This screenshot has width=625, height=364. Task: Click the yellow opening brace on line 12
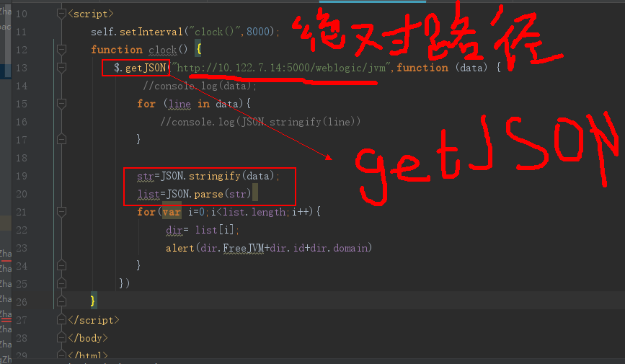(198, 50)
